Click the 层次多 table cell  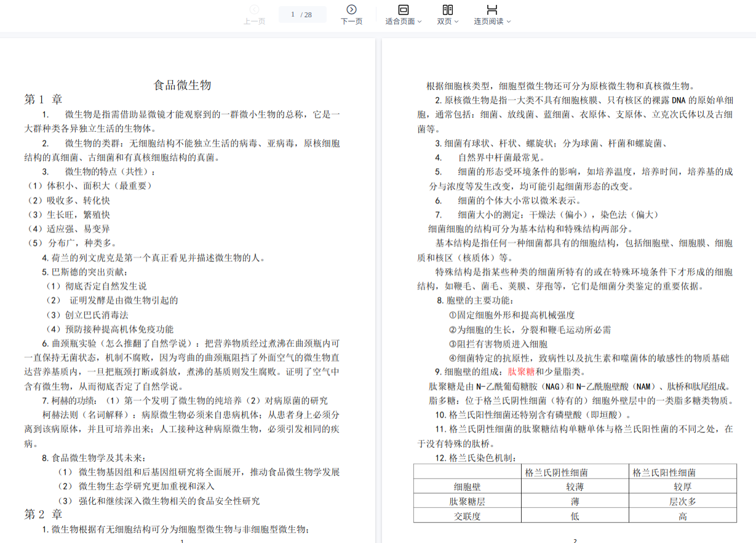(x=682, y=502)
